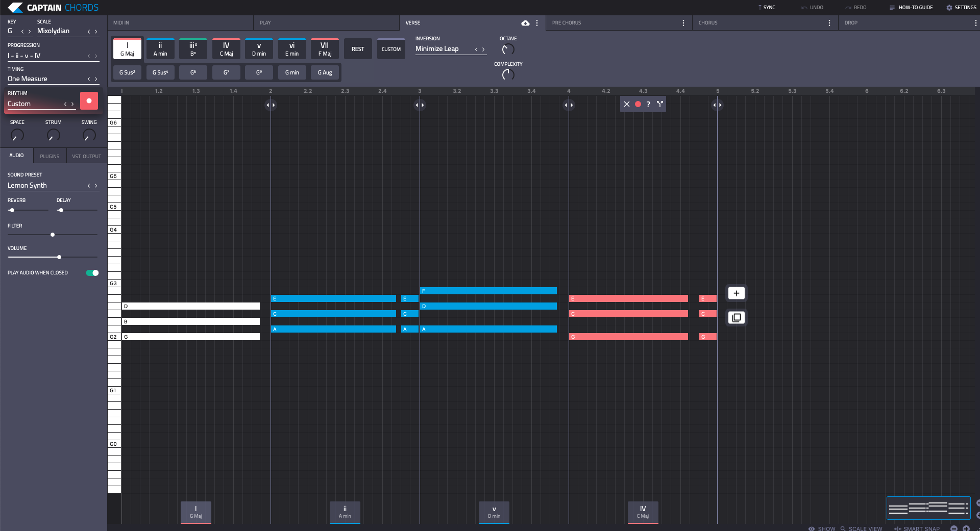The width and height of the screenshot is (980, 531).
Task: Click the zoom in plus icon
Action: point(966,528)
